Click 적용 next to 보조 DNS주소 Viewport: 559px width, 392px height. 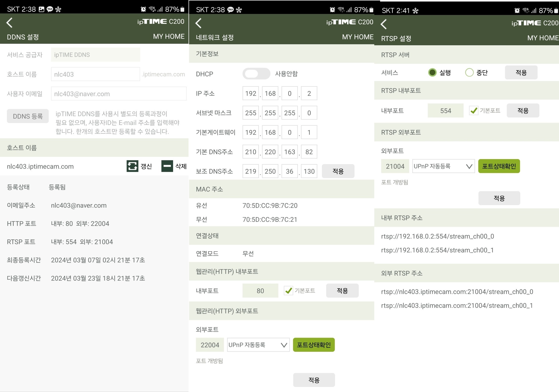tap(338, 171)
